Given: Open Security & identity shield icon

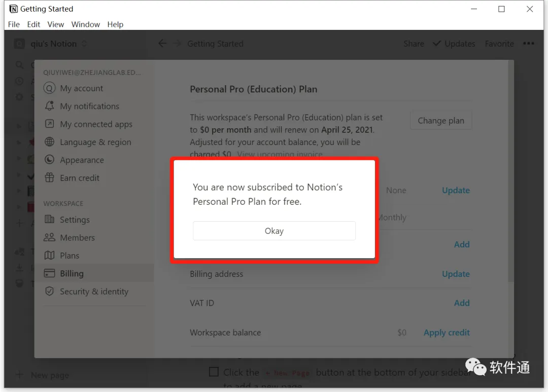Looking at the screenshot, I should coord(50,291).
